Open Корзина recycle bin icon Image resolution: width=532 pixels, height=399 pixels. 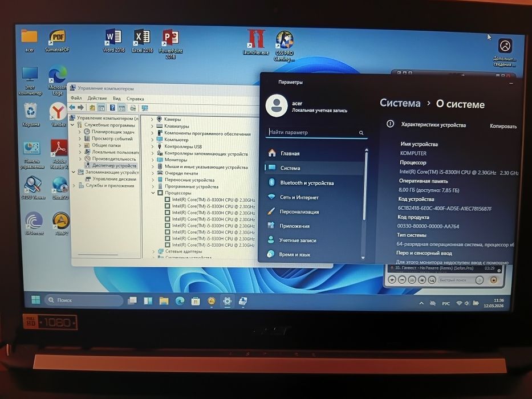31,115
